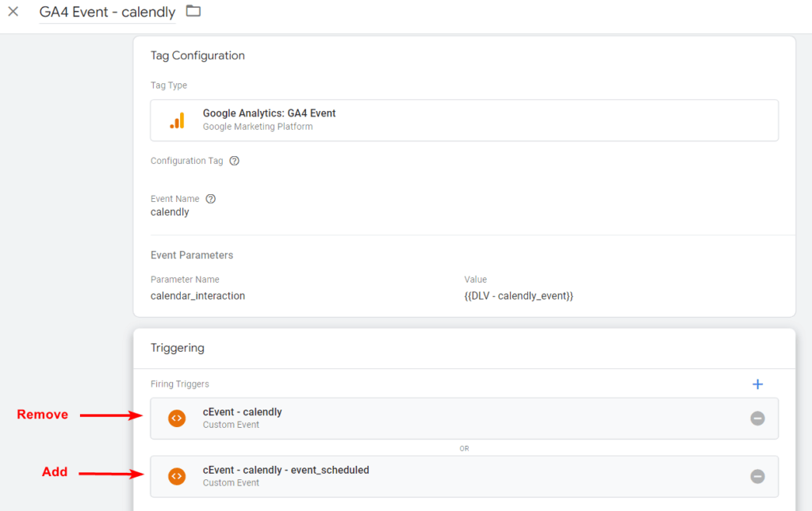Remove cEvent - calendly trigger with minus icon
This screenshot has height=511, width=812.
[757, 418]
